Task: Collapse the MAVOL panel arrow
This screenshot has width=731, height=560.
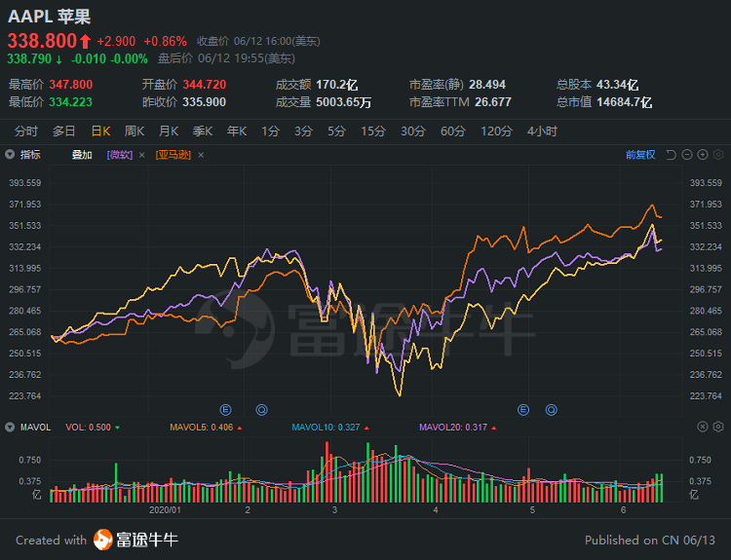Action: pyautogui.click(x=10, y=428)
